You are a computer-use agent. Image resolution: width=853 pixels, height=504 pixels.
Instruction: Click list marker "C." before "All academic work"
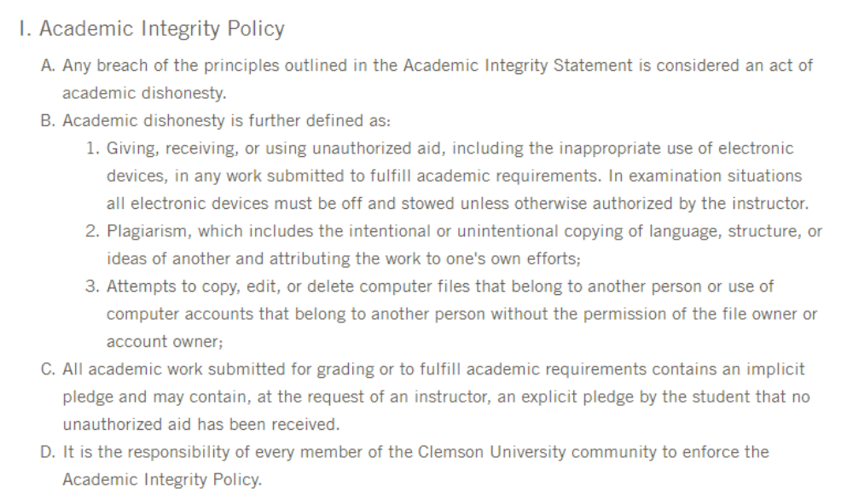49,369
